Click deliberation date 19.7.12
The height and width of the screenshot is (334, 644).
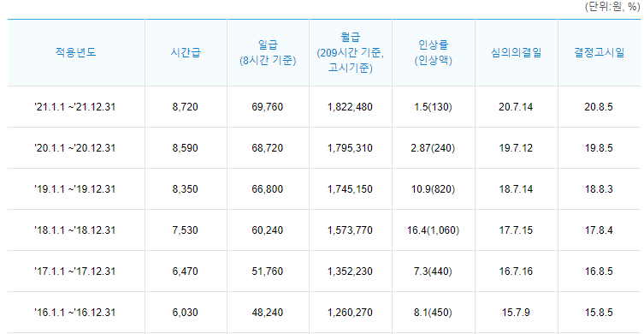[517, 148]
